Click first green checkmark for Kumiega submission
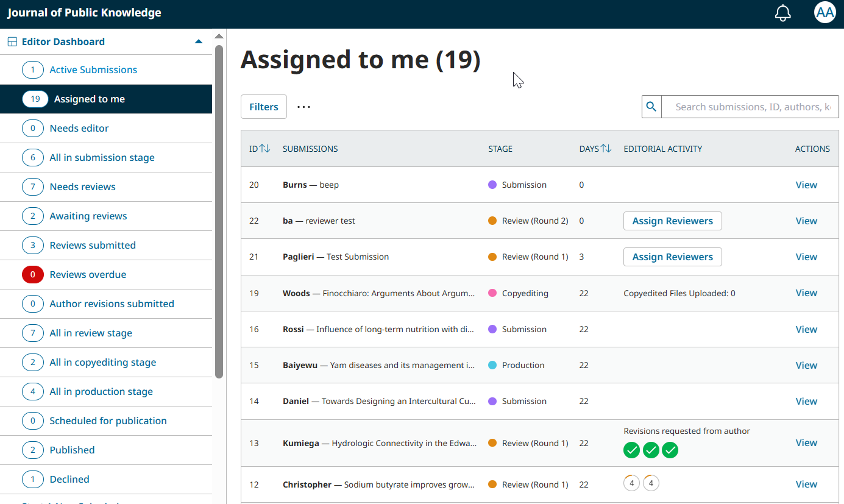Viewport: 844px width, 504px height. tap(632, 450)
